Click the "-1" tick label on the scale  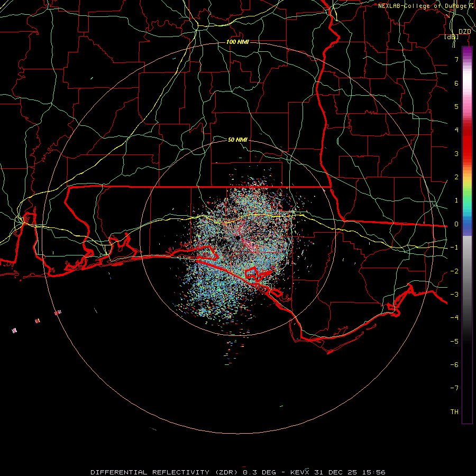coord(454,248)
